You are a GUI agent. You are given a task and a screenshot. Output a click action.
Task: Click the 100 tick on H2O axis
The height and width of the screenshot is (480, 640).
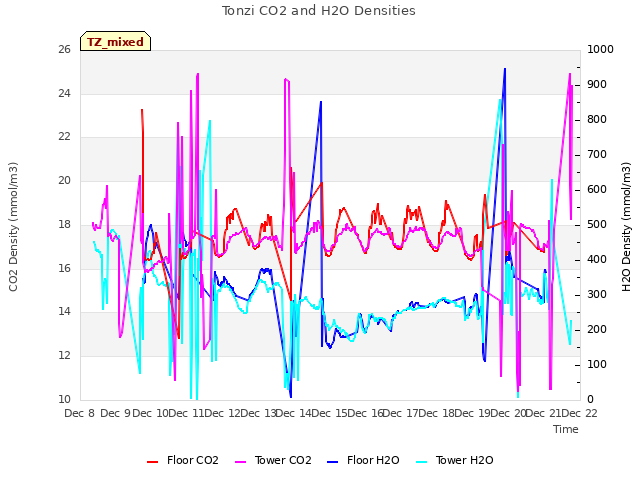click(597, 364)
